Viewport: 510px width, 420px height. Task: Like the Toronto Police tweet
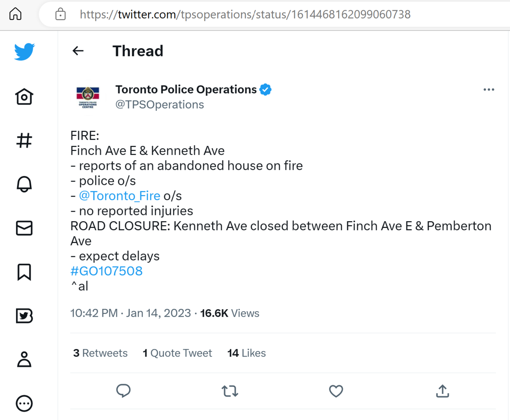tap(336, 391)
